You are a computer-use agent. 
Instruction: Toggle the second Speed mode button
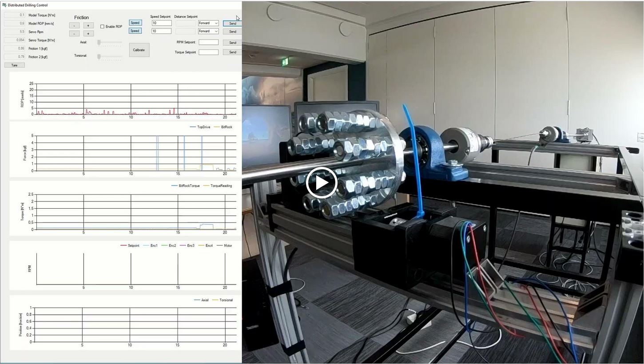(135, 31)
